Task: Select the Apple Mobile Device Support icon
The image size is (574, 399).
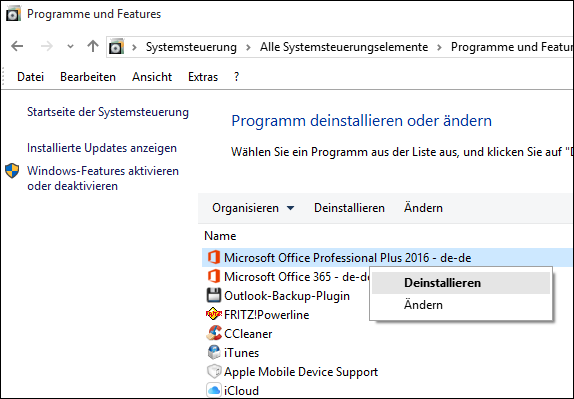Action: coord(214,372)
